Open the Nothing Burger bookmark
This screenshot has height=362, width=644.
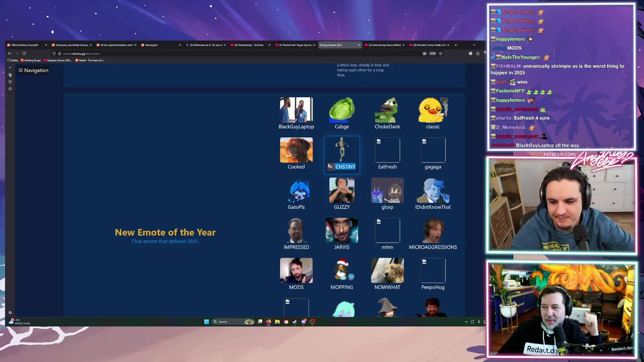click(31, 60)
